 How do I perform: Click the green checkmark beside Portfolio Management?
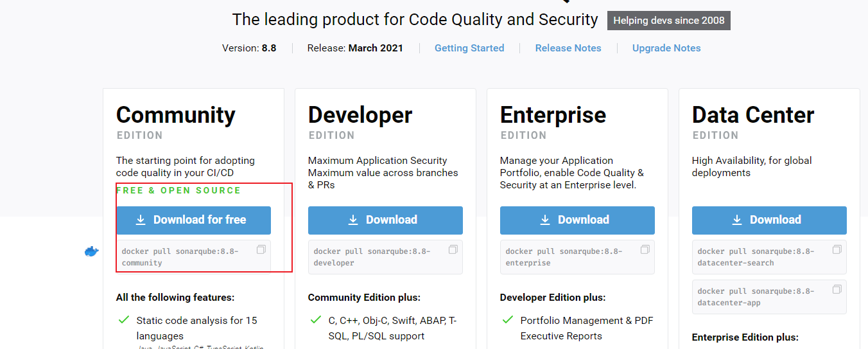click(x=508, y=319)
